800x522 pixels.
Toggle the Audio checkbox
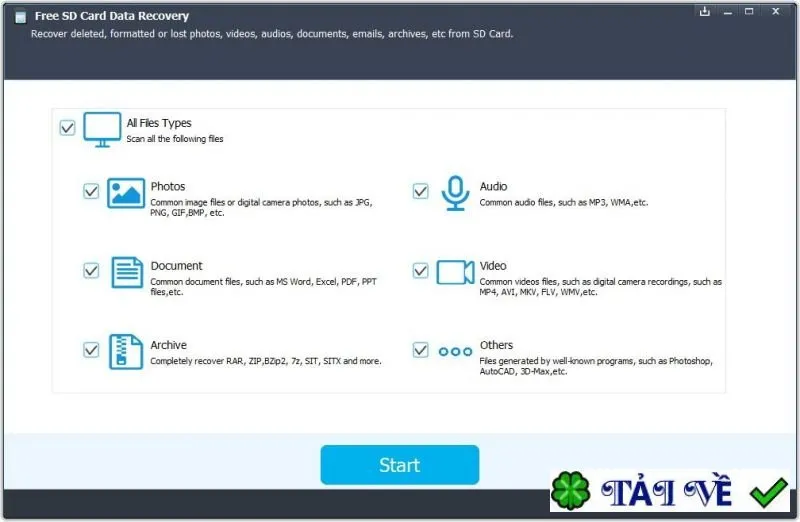(420, 191)
